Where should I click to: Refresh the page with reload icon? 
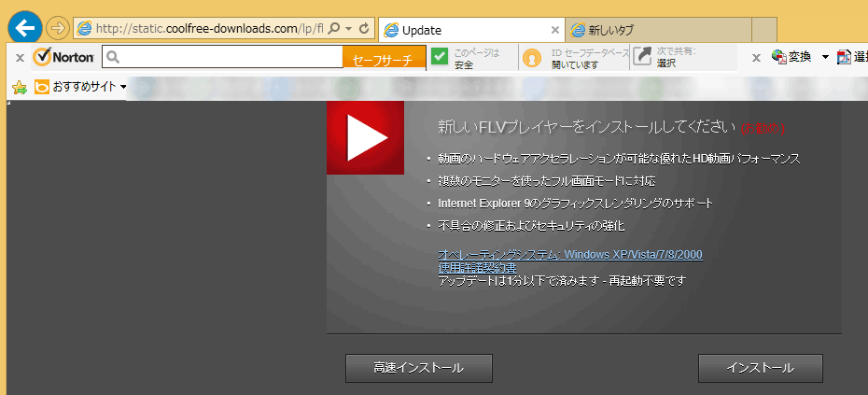pyautogui.click(x=364, y=28)
